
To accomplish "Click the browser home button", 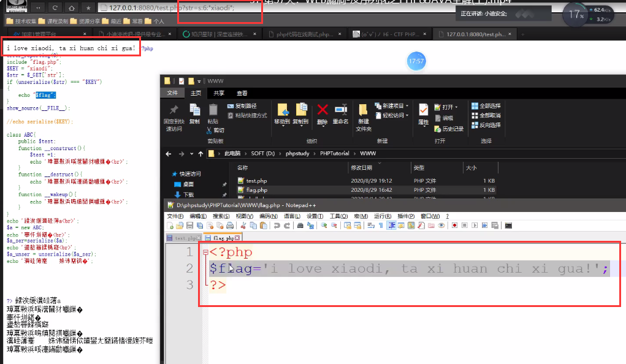I will click(72, 7).
